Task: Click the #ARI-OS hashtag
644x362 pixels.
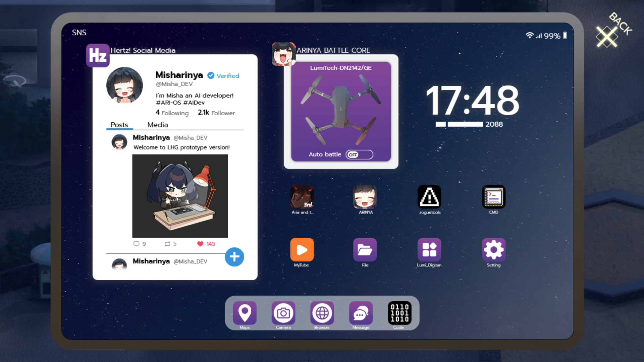Action: pyautogui.click(x=168, y=103)
